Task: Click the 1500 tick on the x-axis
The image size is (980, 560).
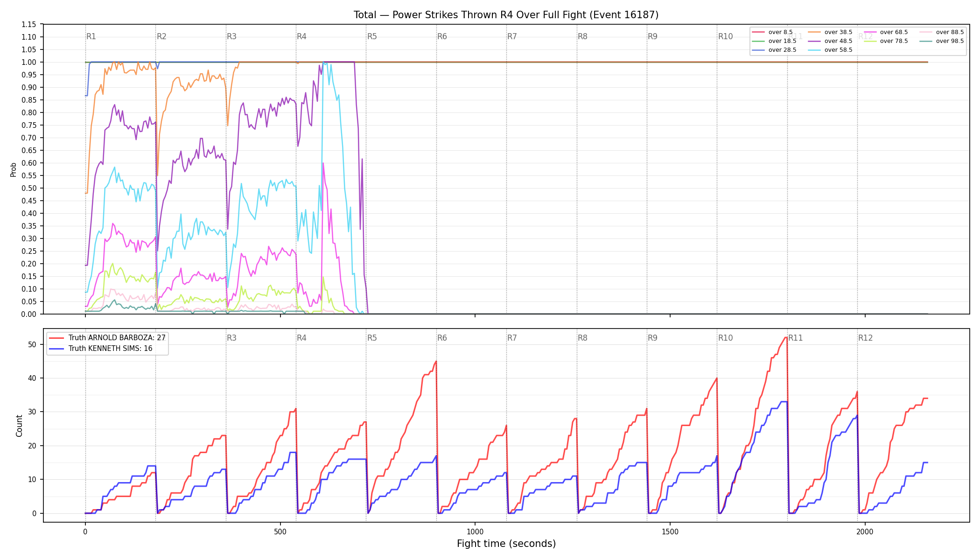Action: (670, 532)
